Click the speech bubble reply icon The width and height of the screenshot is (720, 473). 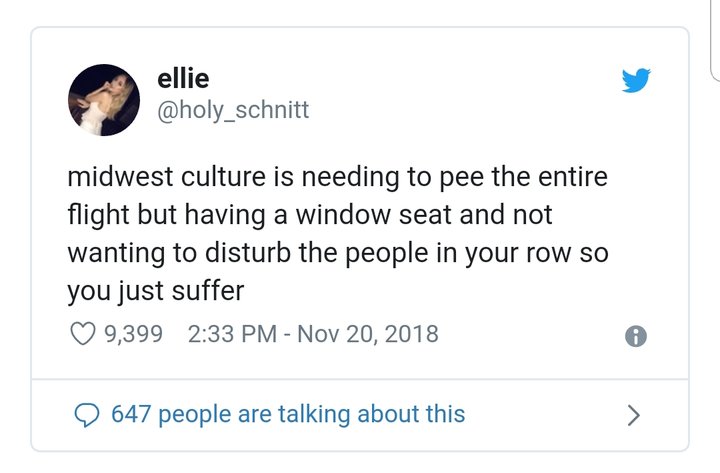(x=86, y=415)
